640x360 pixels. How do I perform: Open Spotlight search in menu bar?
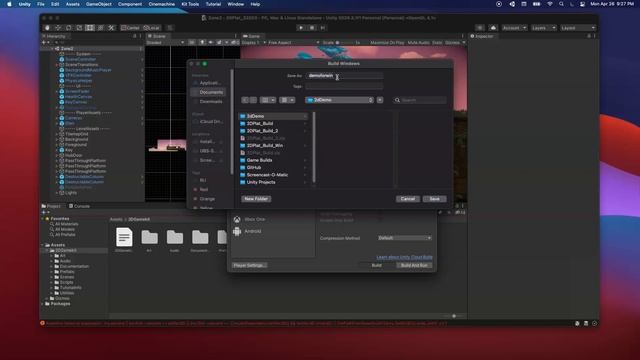point(561,4)
